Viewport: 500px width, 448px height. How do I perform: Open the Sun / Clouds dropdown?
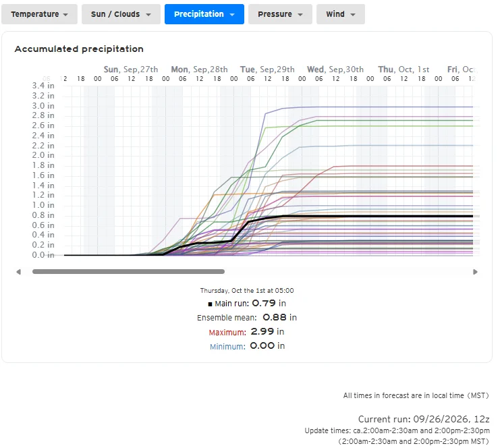(x=121, y=14)
